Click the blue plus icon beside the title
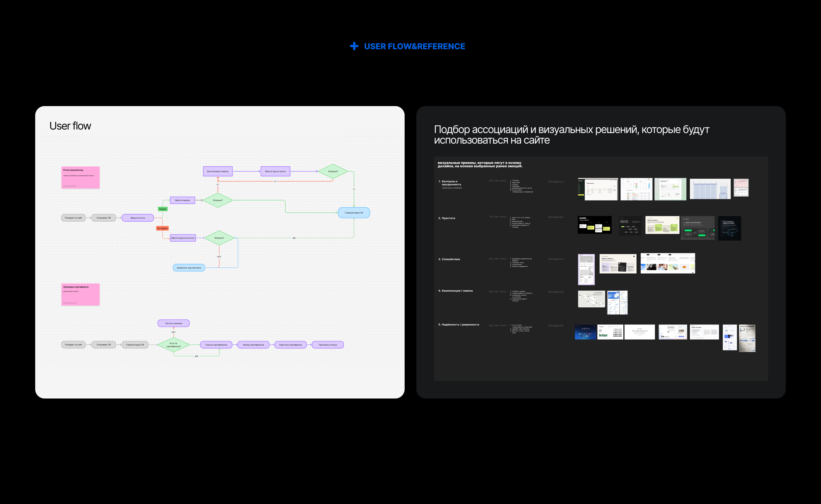This screenshot has height=504, width=821. 354,46
